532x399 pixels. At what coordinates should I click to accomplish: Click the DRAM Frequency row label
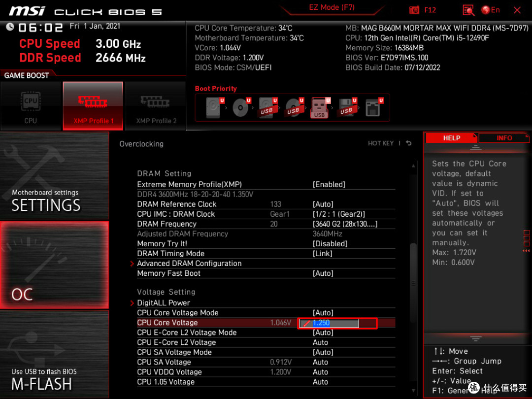166,224
